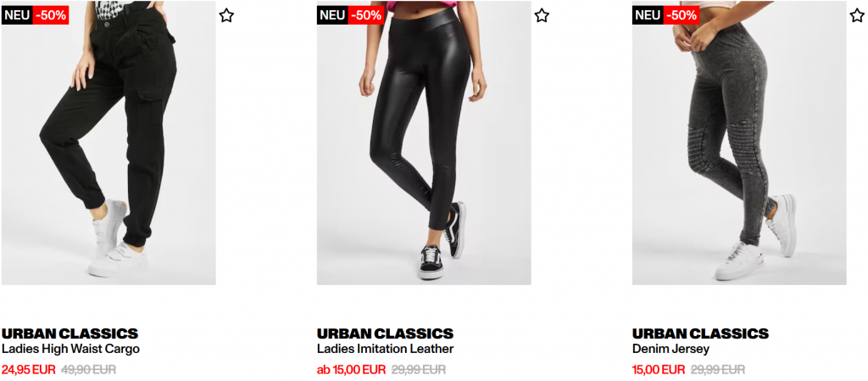
Task: Click Urban Classics brand above High Waist Cargo
Action: [70, 333]
